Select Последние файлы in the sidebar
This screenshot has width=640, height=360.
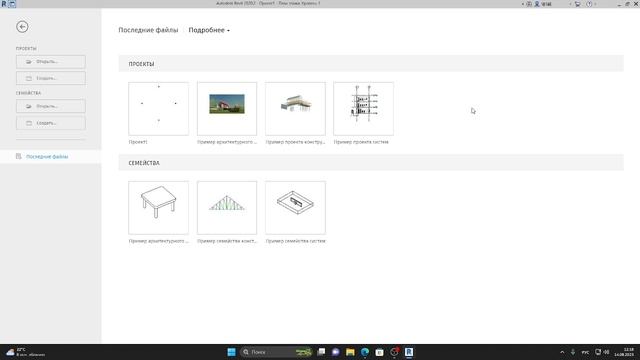[51, 157]
